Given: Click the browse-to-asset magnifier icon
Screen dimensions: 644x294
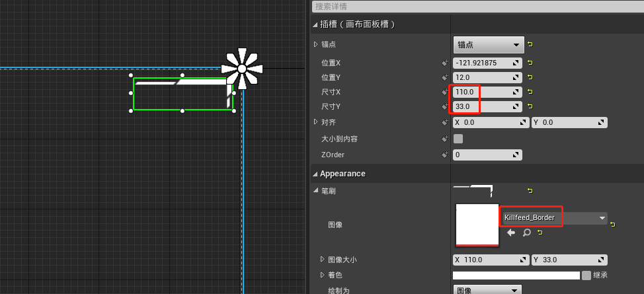Looking at the screenshot, I should pyautogui.click(x=526, y=233).
